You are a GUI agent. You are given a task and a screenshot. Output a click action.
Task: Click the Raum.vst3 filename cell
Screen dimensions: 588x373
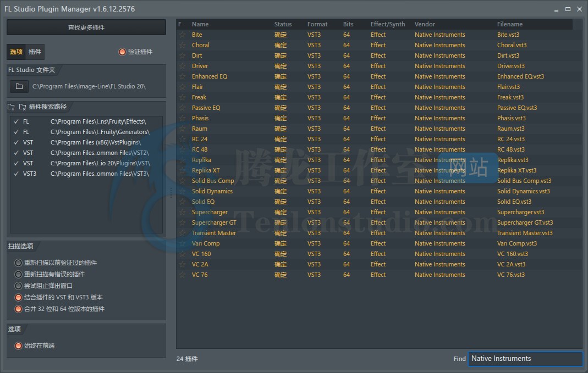511,129
